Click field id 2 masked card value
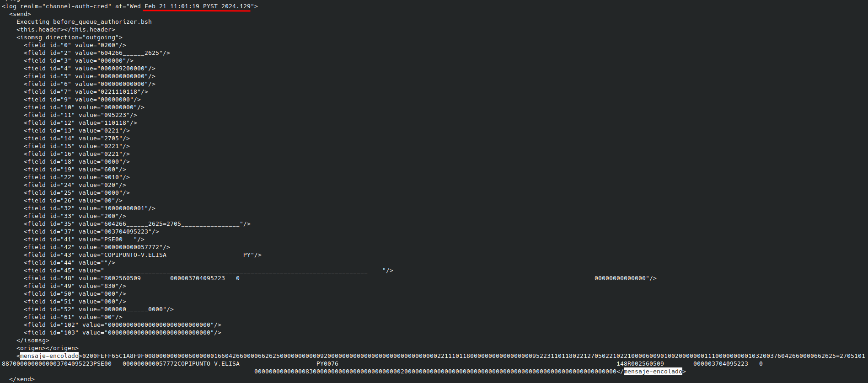The height and width of the screenshot is (383, 868). (97, 53)
